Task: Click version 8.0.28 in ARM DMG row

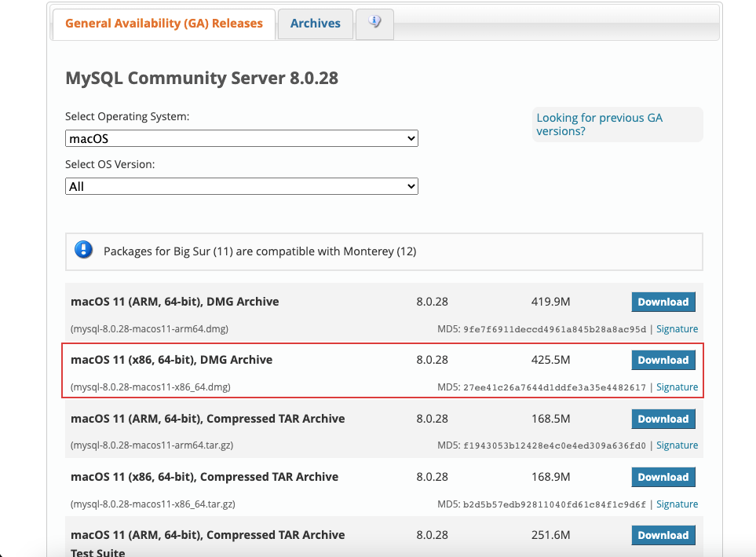Action: point(432,302)
